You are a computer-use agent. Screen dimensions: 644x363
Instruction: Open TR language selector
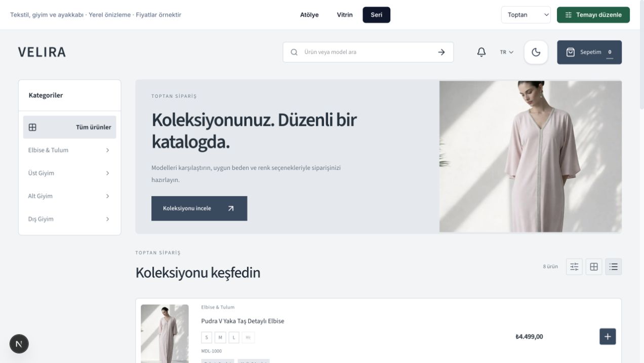click(x=506, y=52)
